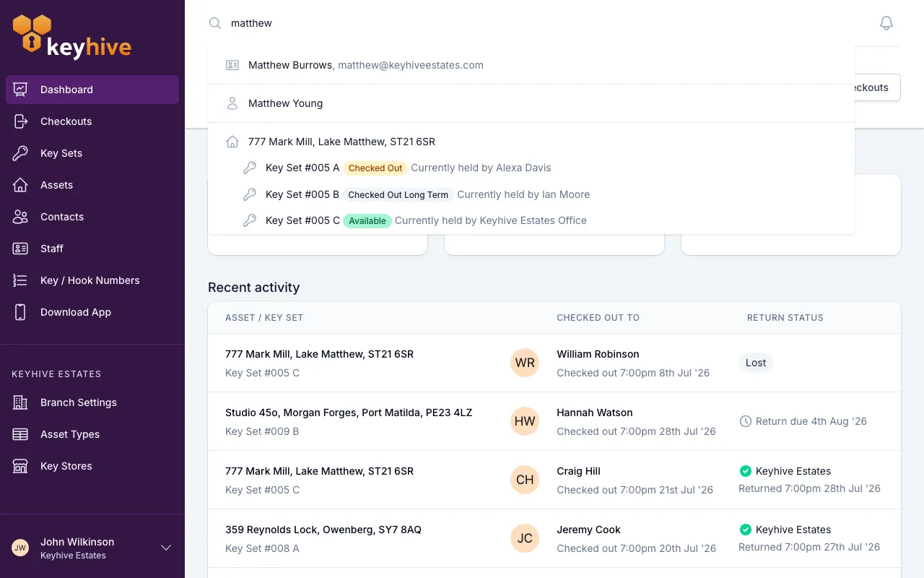Click 359 Reynolds Lock, Owenberg asset row
924x578 pixels.
(x=554, y=538)
